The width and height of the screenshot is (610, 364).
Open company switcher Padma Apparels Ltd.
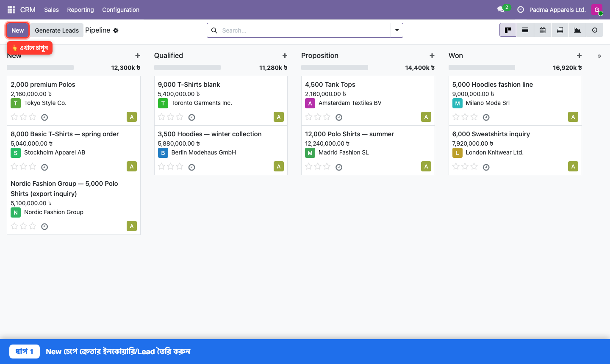click(x=557, y=9)
